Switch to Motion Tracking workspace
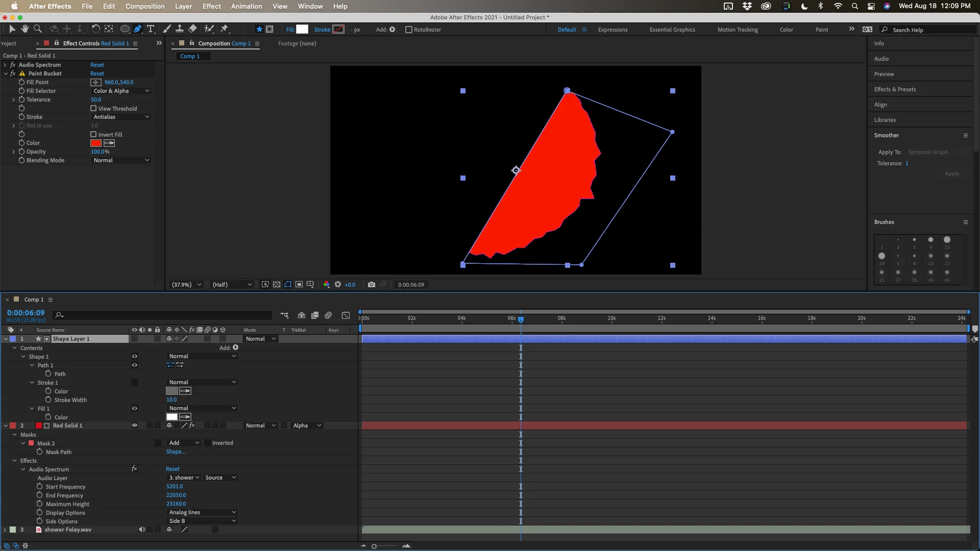This screenshot has height=551, width=980. [x=738, y=30]
